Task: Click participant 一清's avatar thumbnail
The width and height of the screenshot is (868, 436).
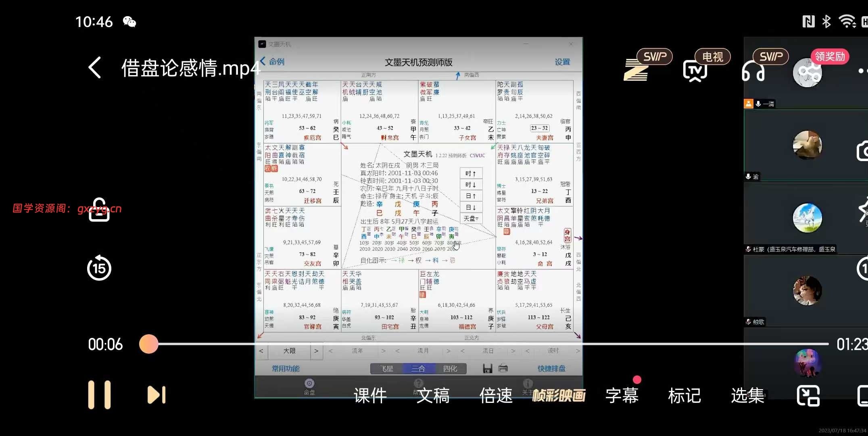Action: coord(807,73)
